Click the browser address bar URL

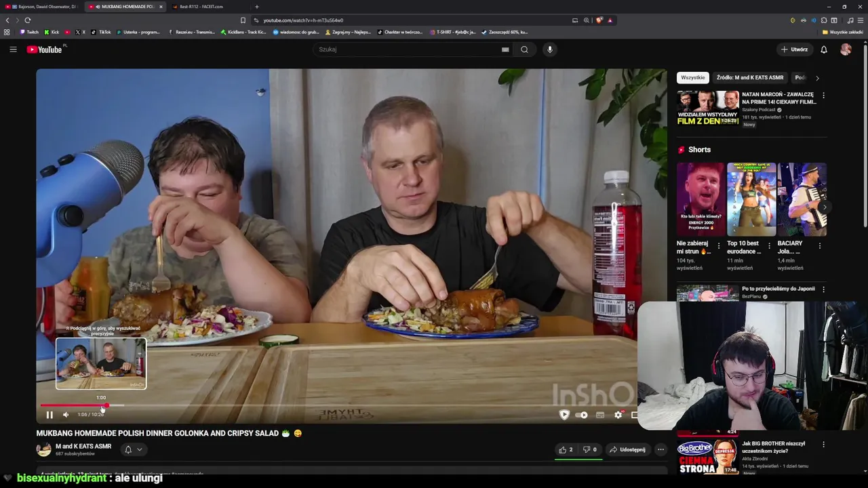303,20
